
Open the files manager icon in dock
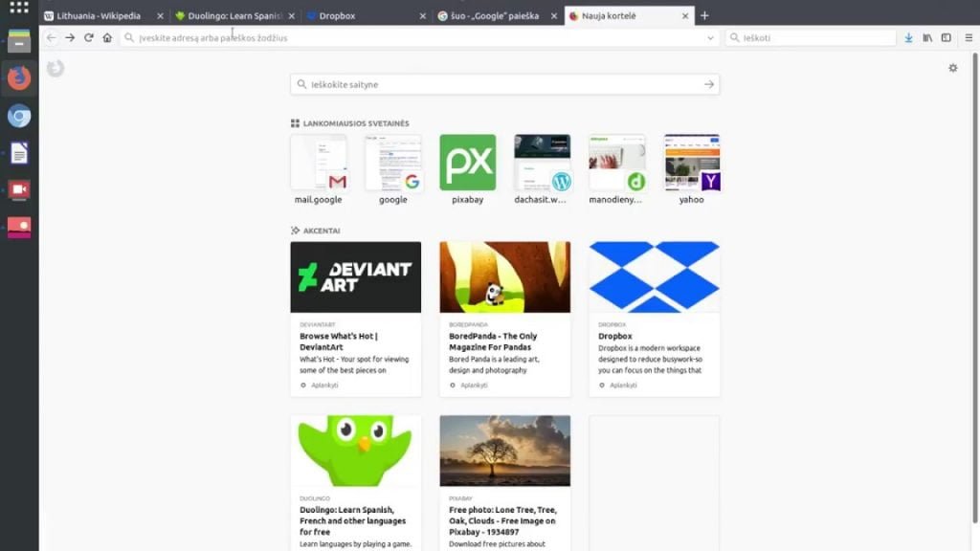click(19, 40)
